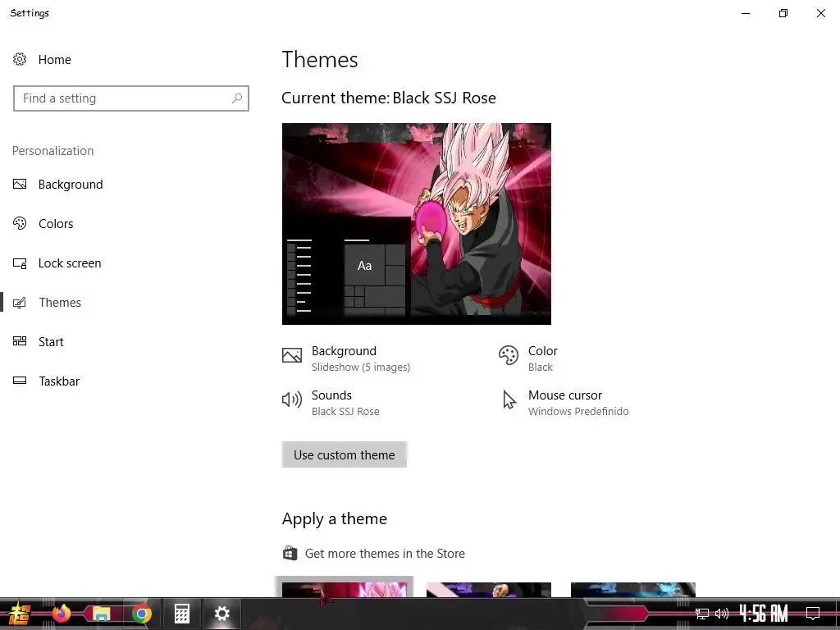Click the volume tray icon

[x=722, y=614]
